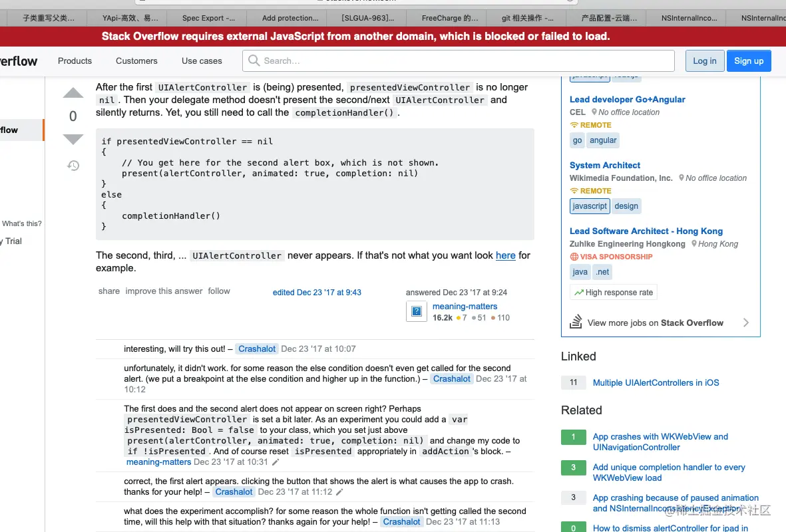Click the magnifier icon in the search box
This screenshot has height=532, width=786.
pos(254,61)
